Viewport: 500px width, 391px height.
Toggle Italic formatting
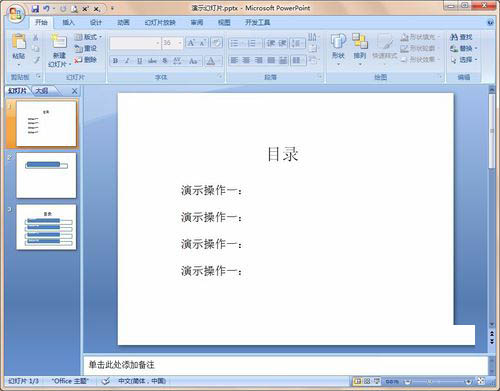[127, 61]
